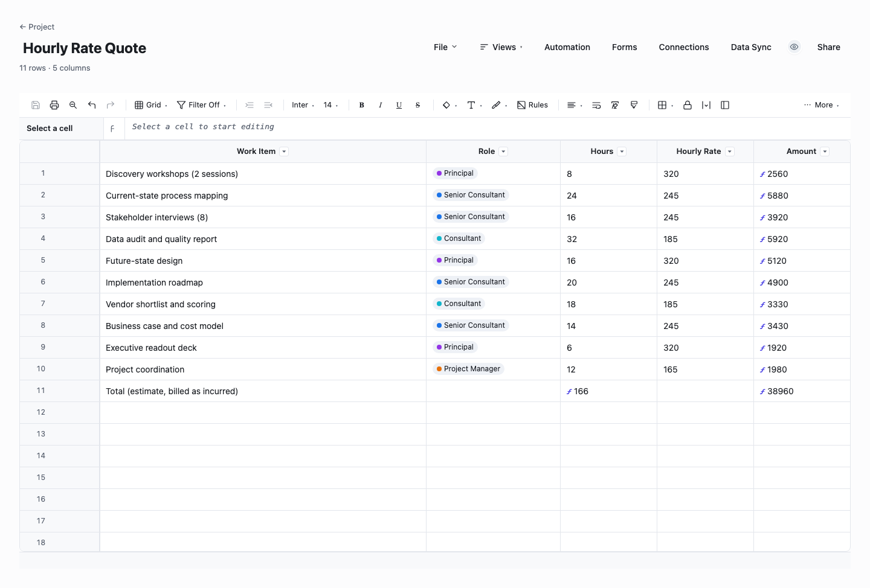Undo the last action
This screenshot has height=588, width=870.
[92, 105]
